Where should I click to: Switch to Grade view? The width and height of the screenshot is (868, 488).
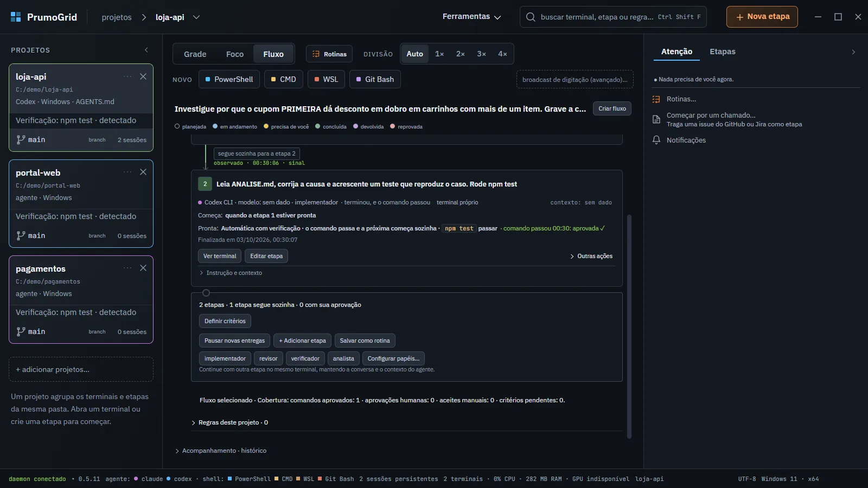pos(195,54)
